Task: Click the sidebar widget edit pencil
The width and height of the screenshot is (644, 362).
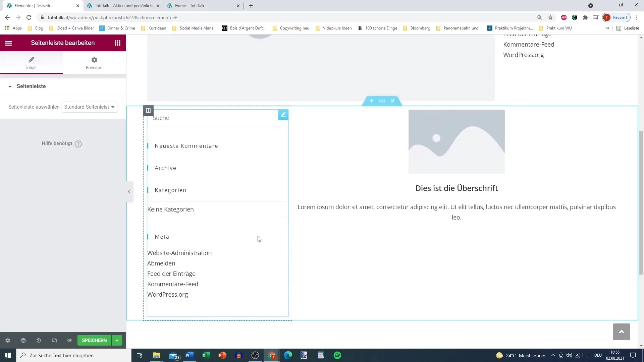Action: (x=283, y=115)
